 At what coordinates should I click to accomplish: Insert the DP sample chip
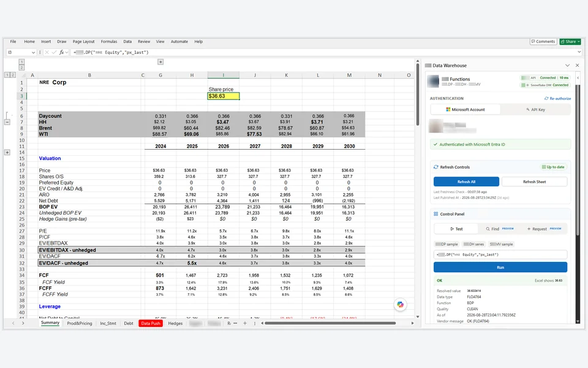[447, 244]
